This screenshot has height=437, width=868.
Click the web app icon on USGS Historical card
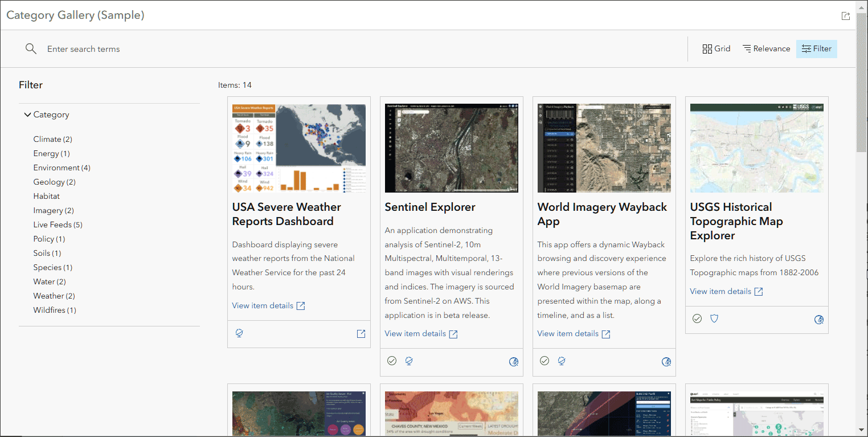click(x=819, y=319)
